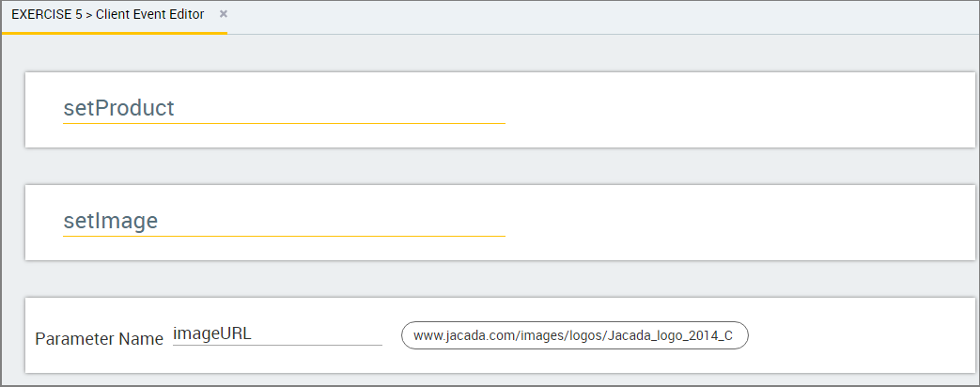Close the Client Event Editor tab
The image size is (980, 387).
(223, 14)
